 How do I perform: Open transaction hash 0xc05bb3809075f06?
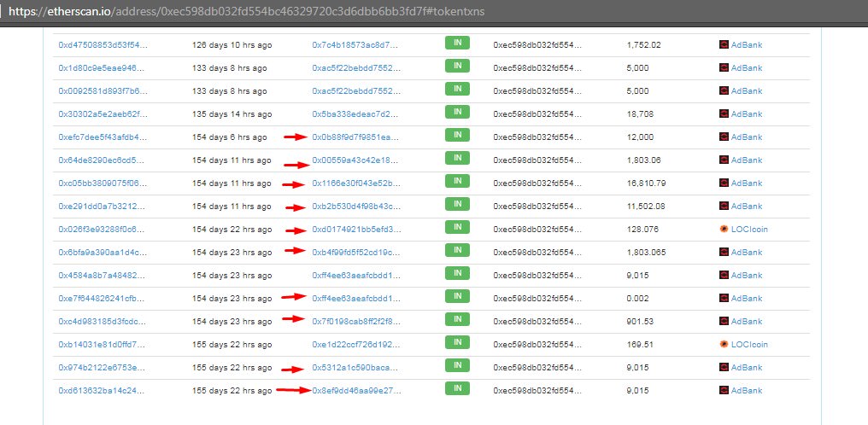tap(103, 183)
